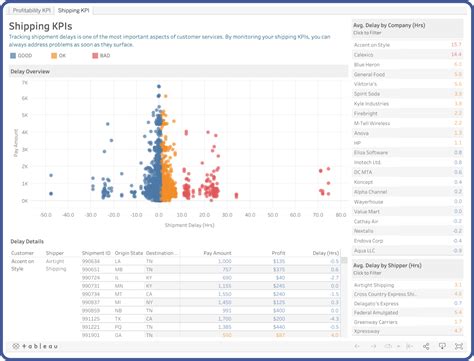The image size is (474, 361).
Task: Select Anova company row
Action: point(408,133)
